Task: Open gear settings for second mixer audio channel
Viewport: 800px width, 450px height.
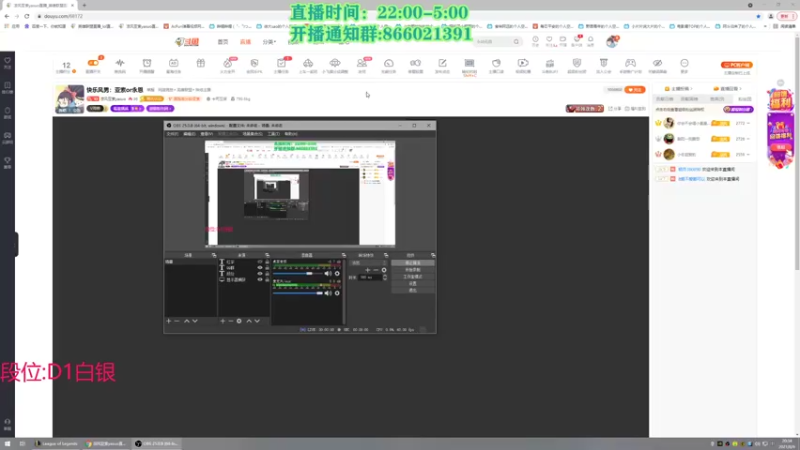Action: point(337,293)
